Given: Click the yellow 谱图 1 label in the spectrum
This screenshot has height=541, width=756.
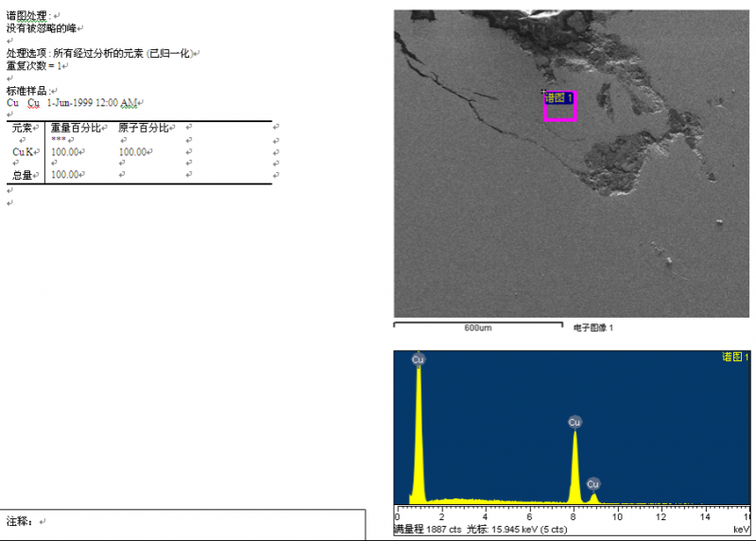Looking at the screenshot, I should pos(735,357).
